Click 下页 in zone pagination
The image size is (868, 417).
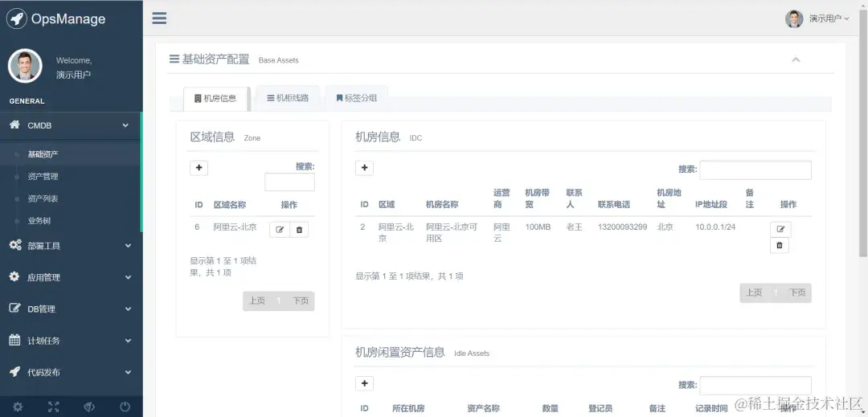click(x=301, y=300)
